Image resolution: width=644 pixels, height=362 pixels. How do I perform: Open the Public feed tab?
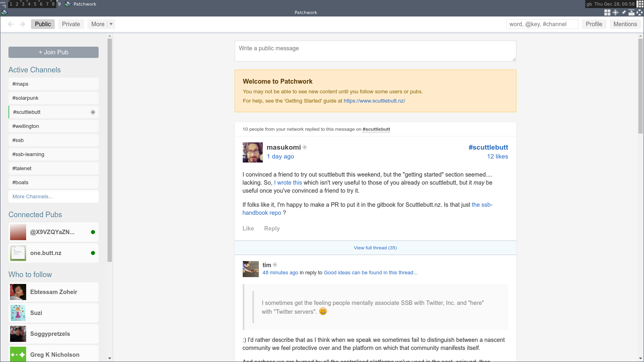(43, 24)
